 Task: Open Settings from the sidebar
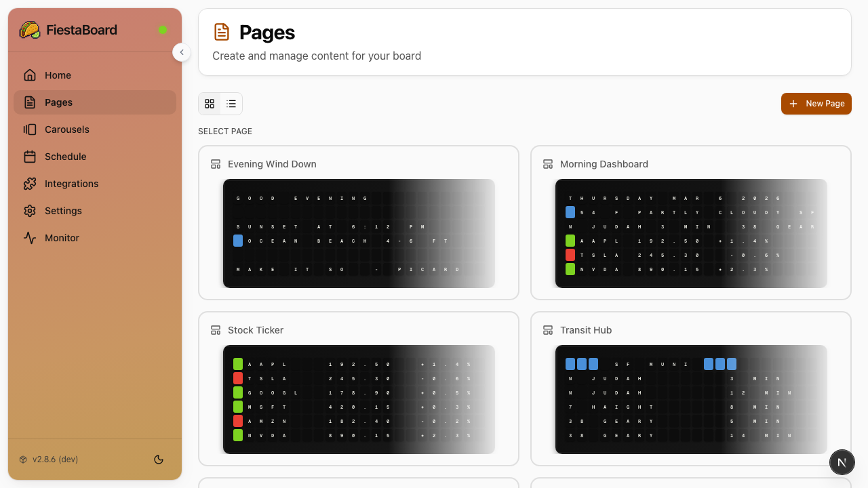[63, 211]
